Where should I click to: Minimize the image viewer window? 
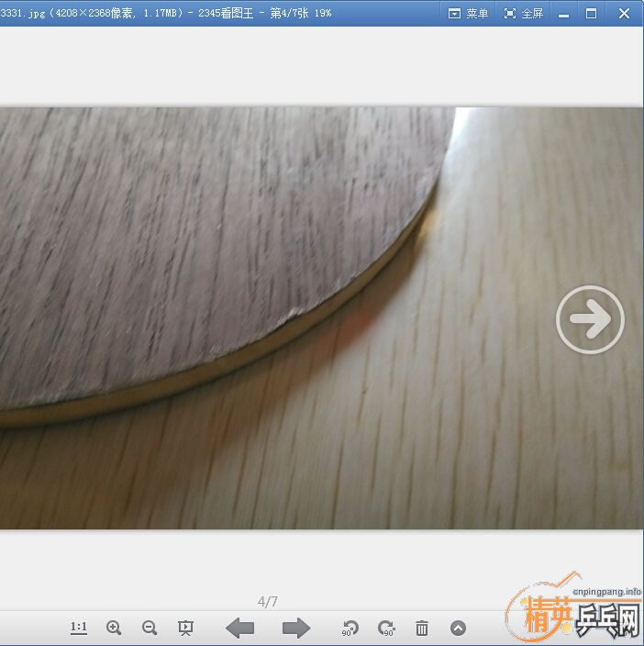tap(563, 14)
